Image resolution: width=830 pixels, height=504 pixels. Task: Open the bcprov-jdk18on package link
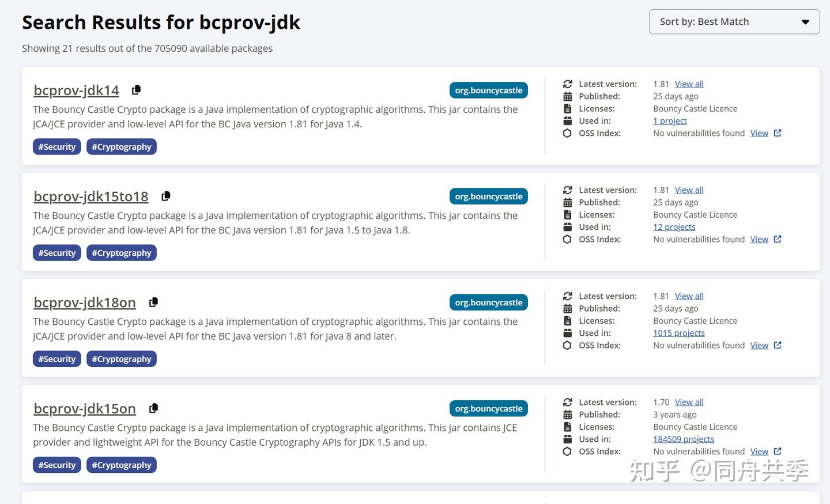85,302
